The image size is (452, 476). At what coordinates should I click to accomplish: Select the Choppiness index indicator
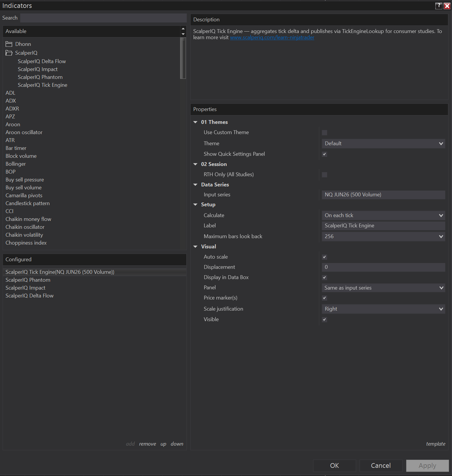coord(26,243)
